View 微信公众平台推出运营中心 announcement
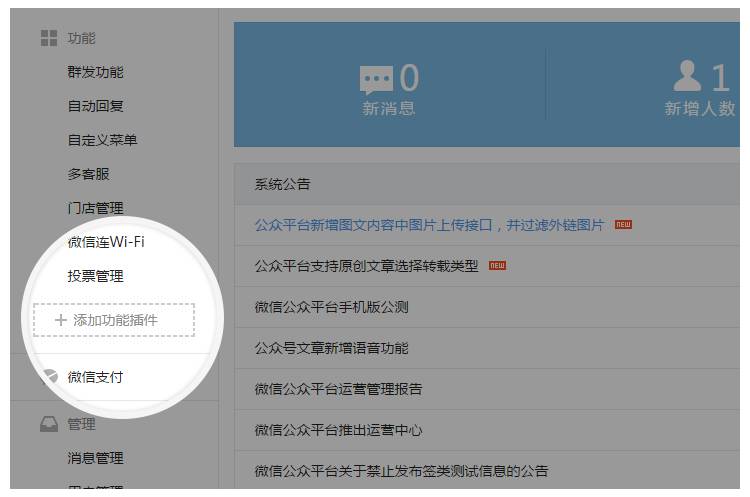The width and height of the screenshot is (750, 497). [x=338, y=430]
